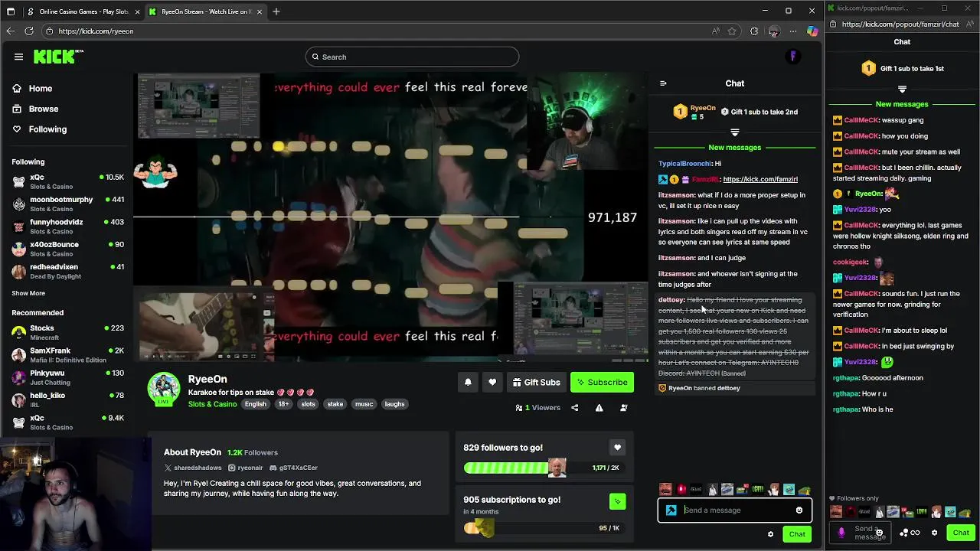Screen dimensions: 980x551
Task: Click the kick.com/famzirl link in chat
Action: (x=760, y=179)
